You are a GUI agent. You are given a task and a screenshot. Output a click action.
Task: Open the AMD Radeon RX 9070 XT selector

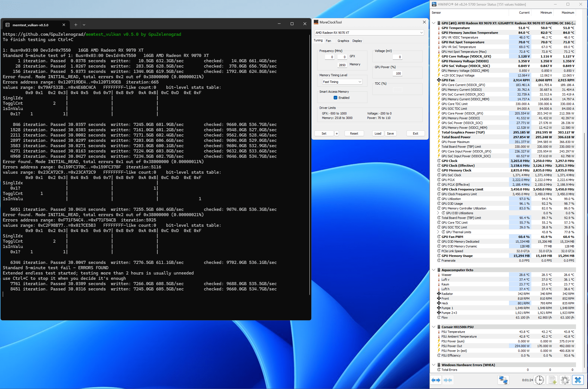[369, 33]
